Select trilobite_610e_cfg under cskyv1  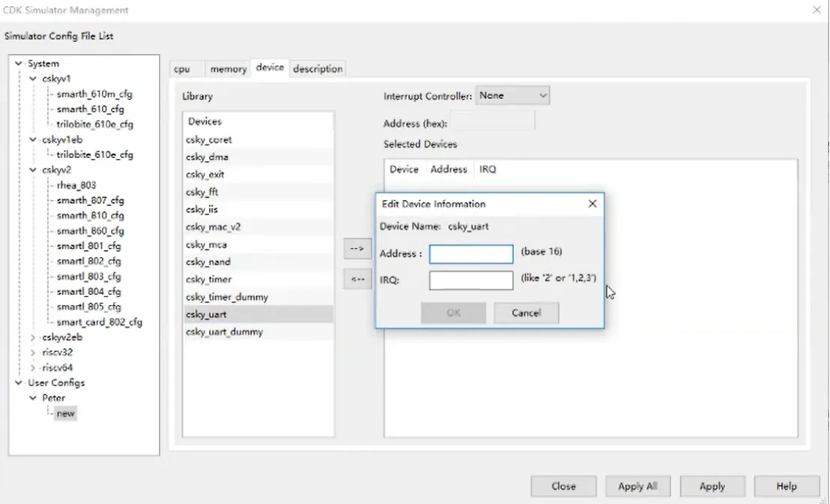click(x=94, y=124)
